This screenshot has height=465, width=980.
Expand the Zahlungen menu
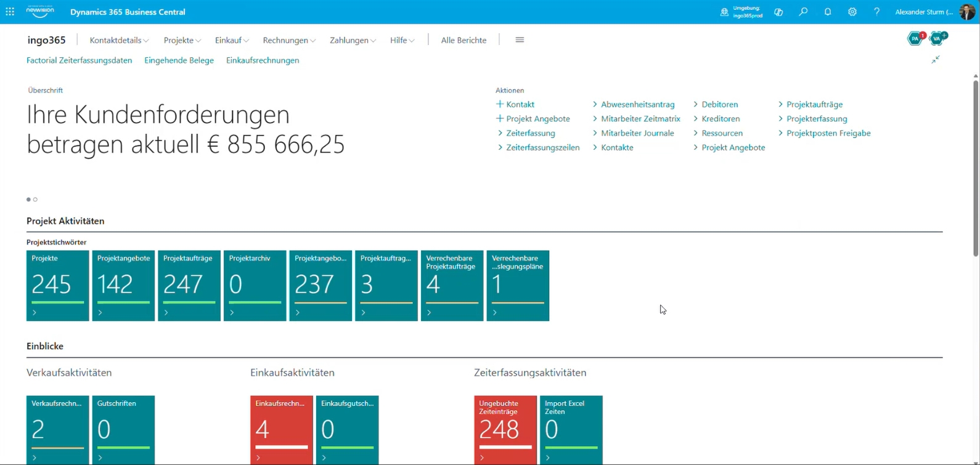pyautogui.click(x=353, y=40)
